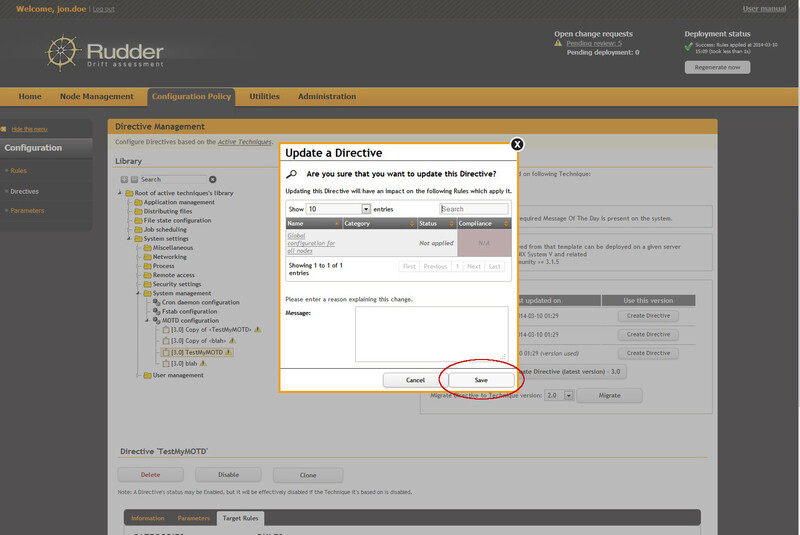Screen dimensions: 800x535
Task: Click into the Message text area
Action: pos(432,334)
